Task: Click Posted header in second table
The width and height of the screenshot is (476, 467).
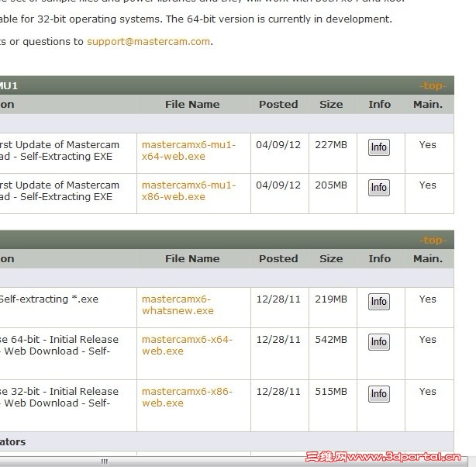Action: [278, 258]
